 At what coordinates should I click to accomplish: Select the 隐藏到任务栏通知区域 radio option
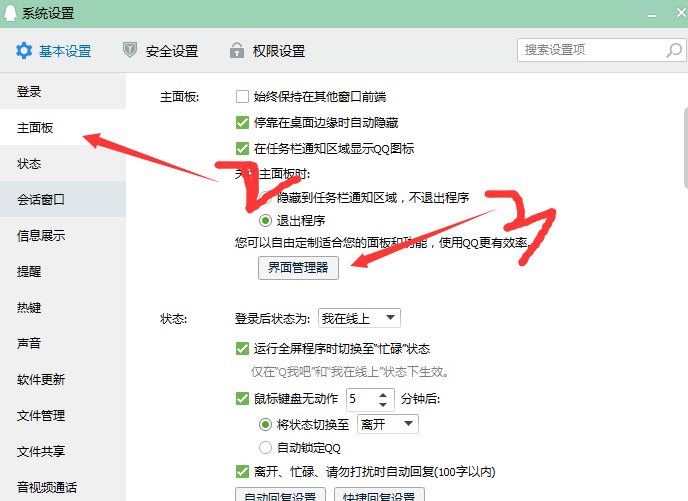click(x=265, y=197)
